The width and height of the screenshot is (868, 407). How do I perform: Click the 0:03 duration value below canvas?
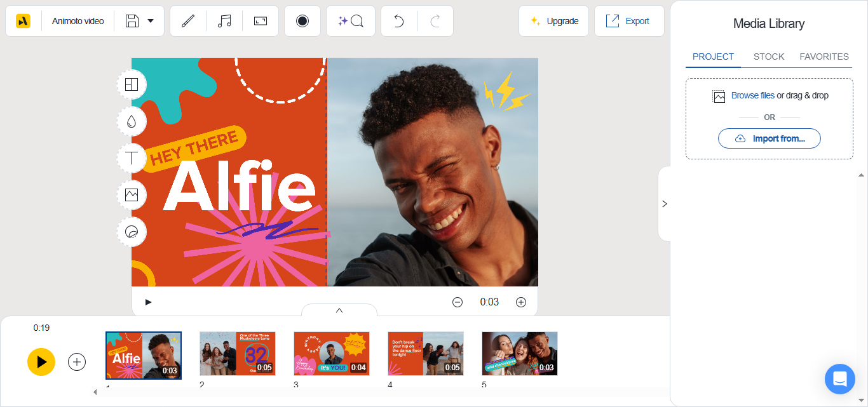pyautogui.click(x=489, y=302)
